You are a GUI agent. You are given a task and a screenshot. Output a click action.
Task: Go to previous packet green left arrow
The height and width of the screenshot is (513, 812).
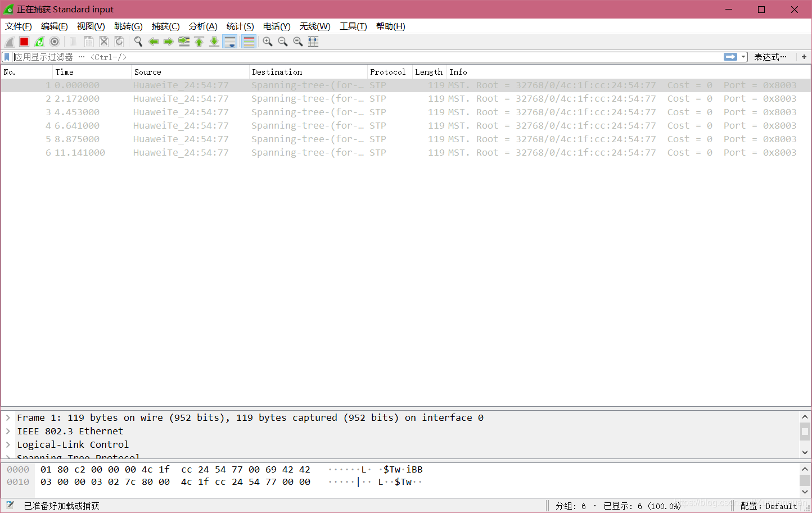tap(153, 42)
